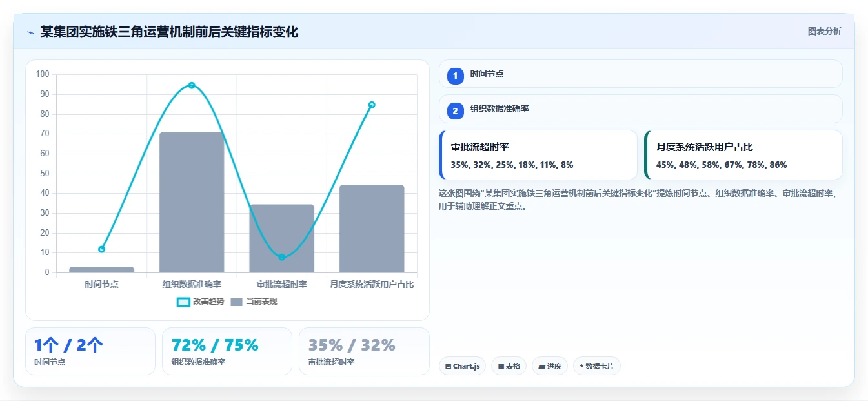Viewport: 868px width, 401px height.
Task: Click the lightning icon beside the page title
Action: coord(30,32)
